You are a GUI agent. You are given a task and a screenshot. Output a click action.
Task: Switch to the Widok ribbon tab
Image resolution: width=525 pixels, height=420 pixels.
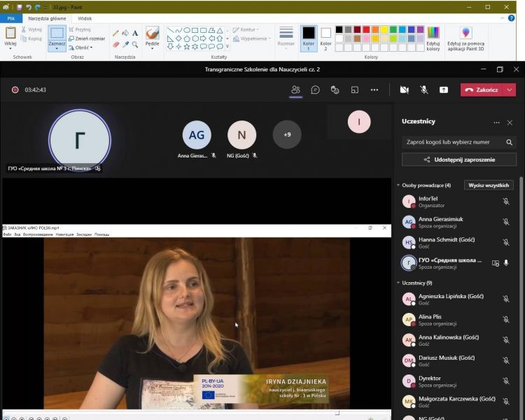(x=85, y=18)
